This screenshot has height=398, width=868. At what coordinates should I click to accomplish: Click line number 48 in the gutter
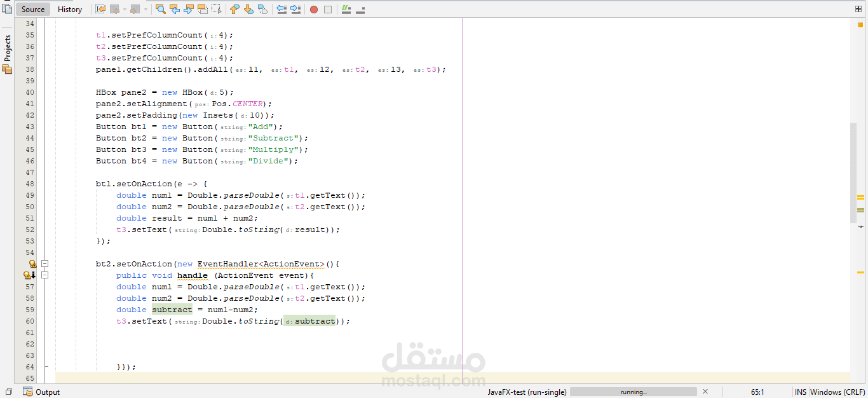point(30,184)
